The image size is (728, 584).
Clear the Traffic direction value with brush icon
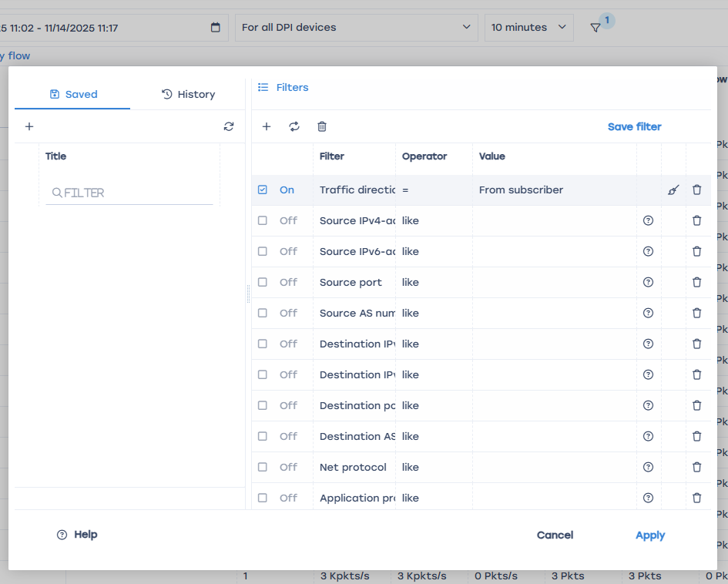[673, 190]
